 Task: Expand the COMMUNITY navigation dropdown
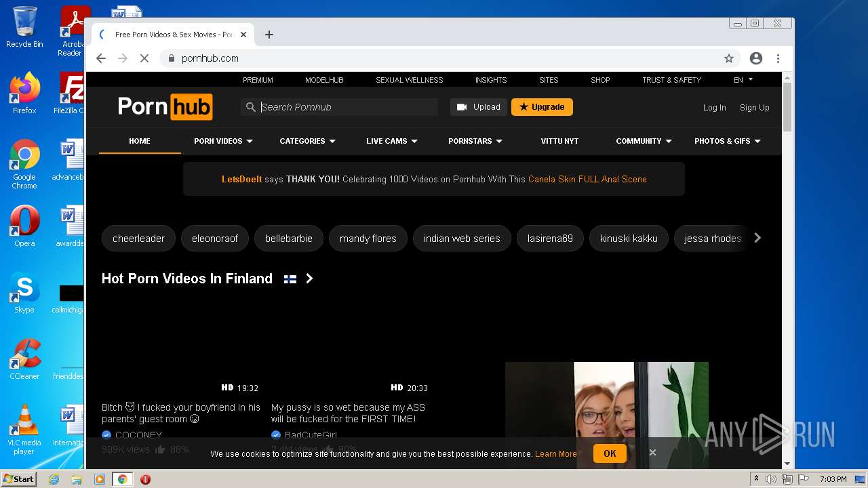(644, 141)
